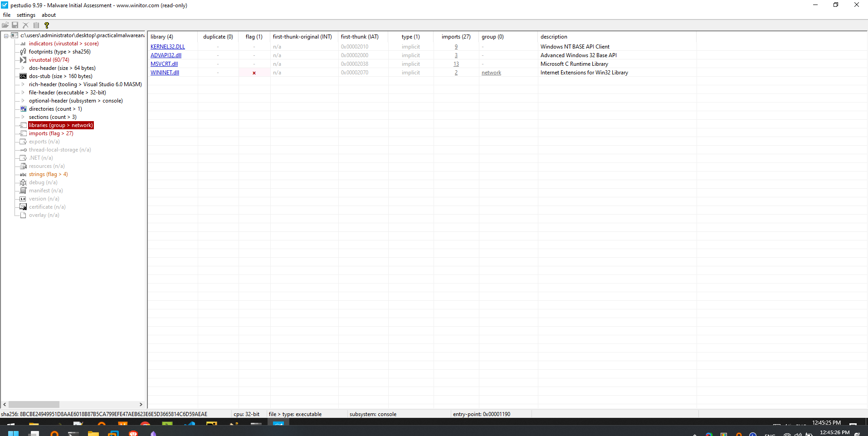This screenshot has height=436, width=868.
Task: Open the settings menu
Action: (26, 15)
